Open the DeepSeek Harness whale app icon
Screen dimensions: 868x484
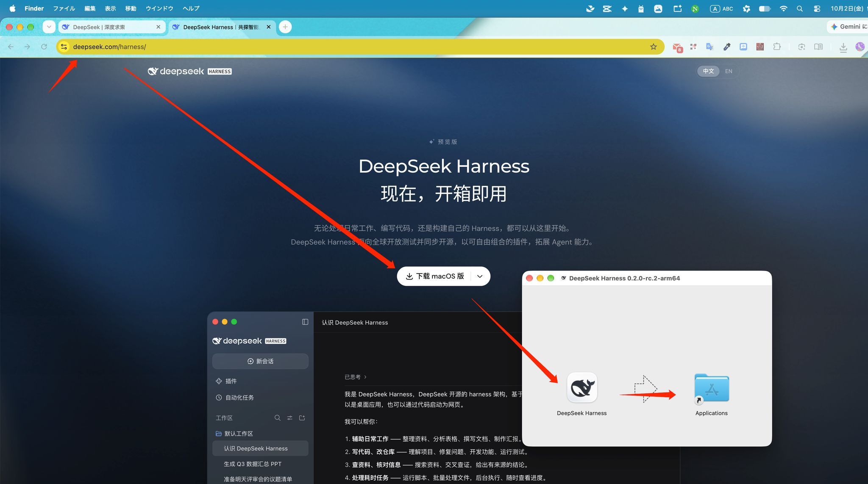point(582,387)
